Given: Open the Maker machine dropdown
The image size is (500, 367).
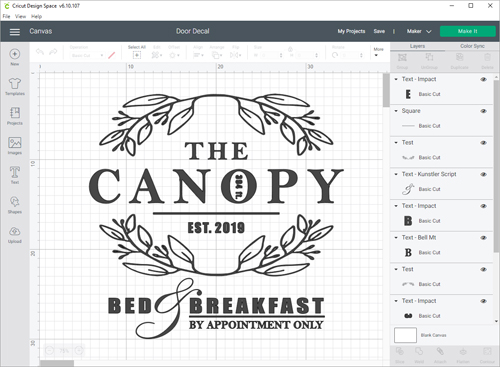Looking at the screenshot, I should click(419, 31).
